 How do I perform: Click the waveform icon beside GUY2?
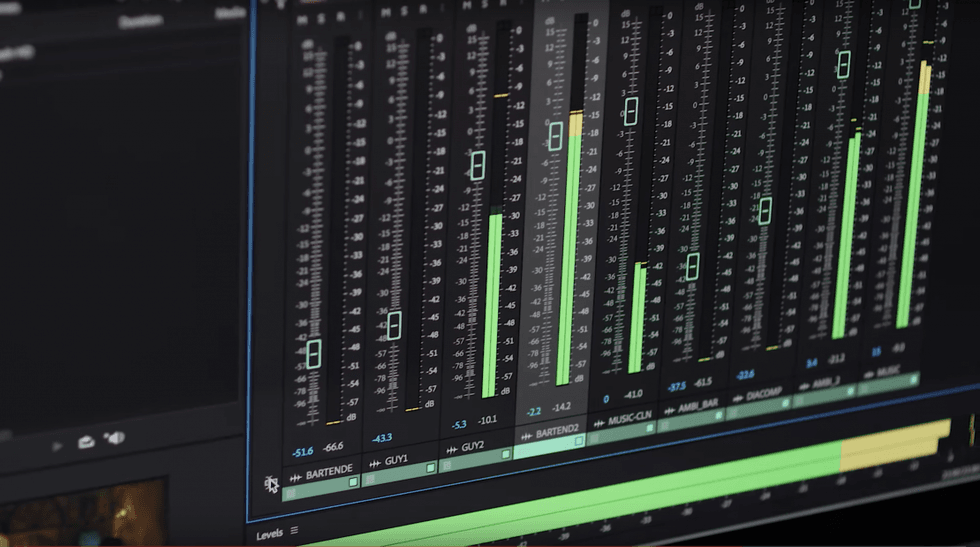click(x=452, y=449)
